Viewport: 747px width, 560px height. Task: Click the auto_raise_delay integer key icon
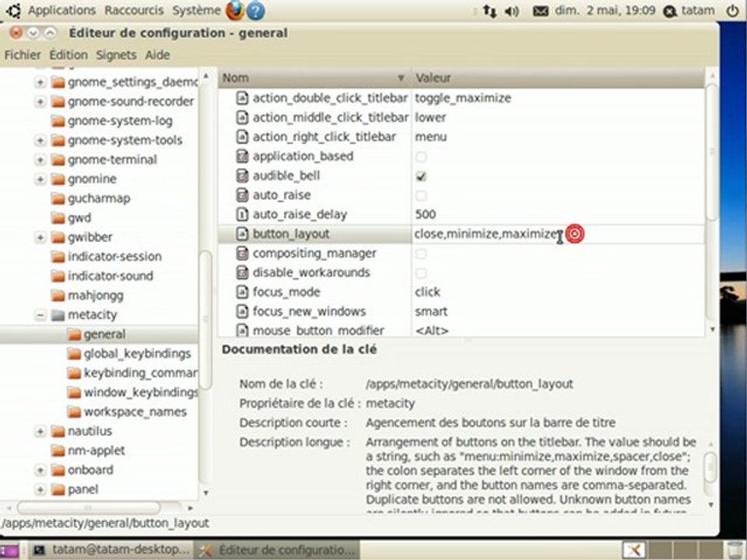[243, 215]
